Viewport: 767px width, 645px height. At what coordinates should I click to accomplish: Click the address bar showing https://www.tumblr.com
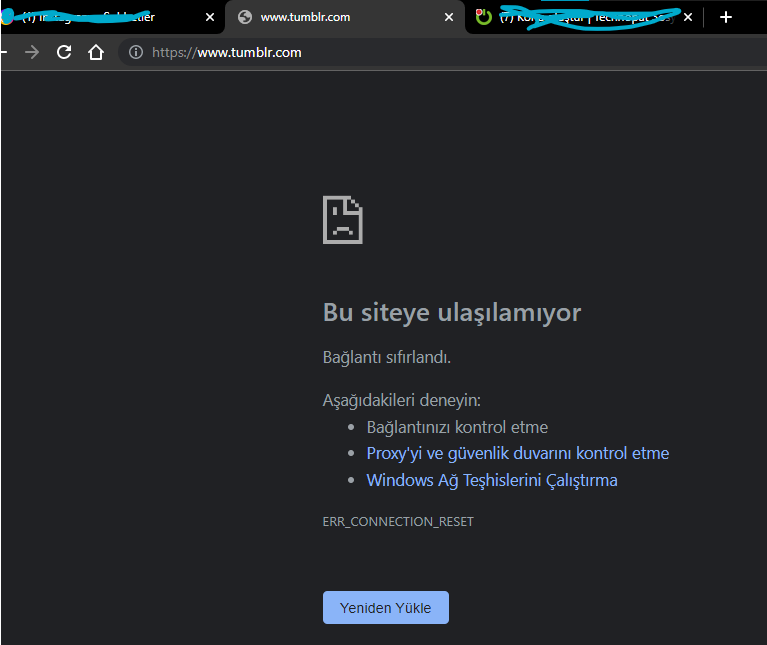pyautogui.click(x=440, y=52)
